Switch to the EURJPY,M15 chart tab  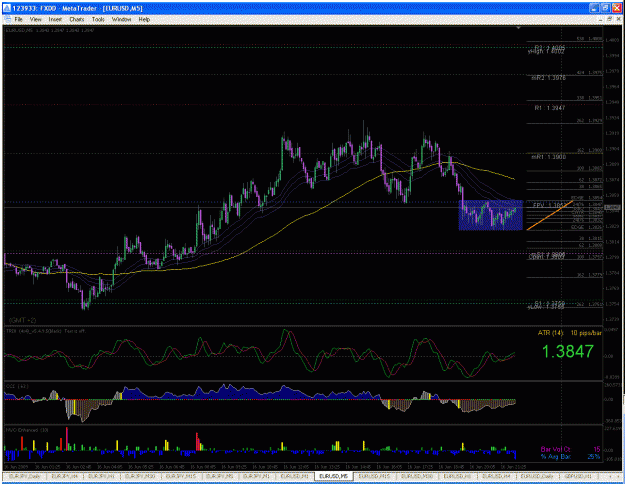coord(181,476)
